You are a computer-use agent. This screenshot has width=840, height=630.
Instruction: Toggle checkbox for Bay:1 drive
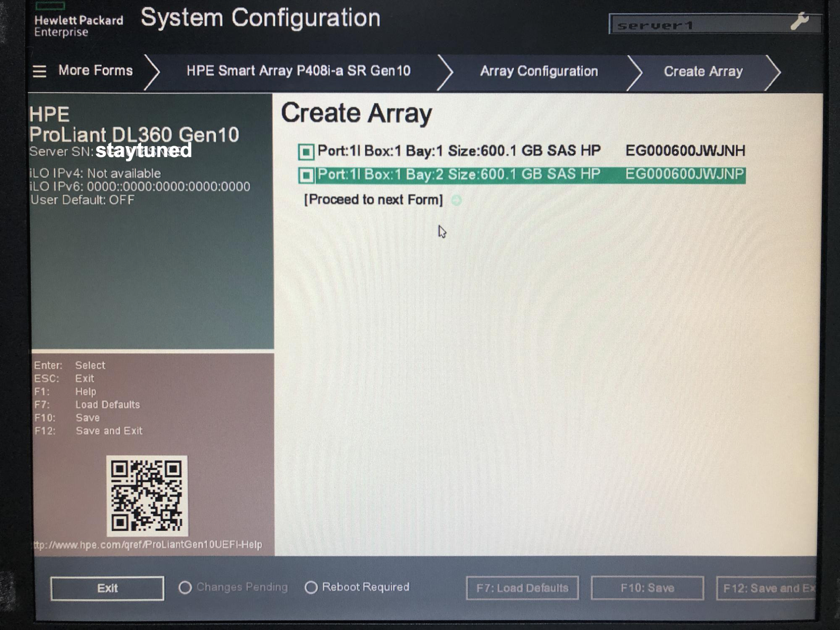click(306, 152)
